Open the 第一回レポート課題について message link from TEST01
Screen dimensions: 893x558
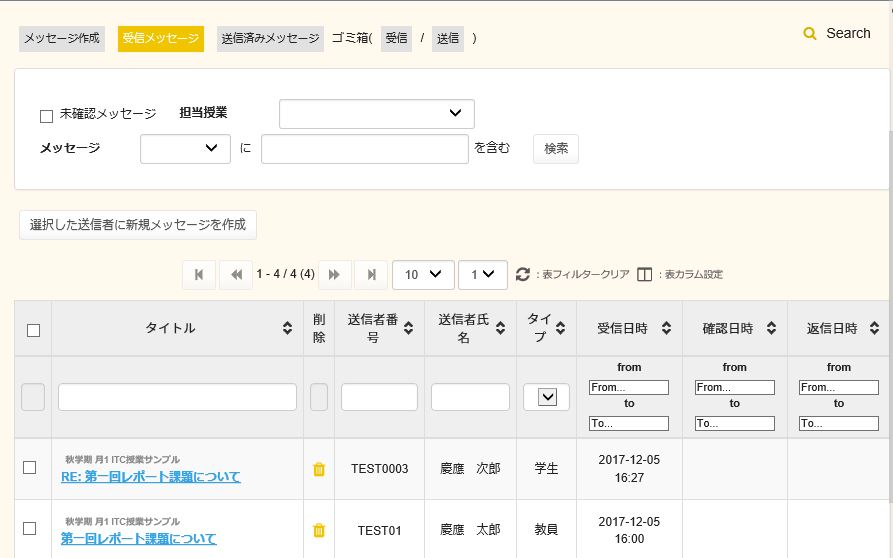click(x=138, y=538)
